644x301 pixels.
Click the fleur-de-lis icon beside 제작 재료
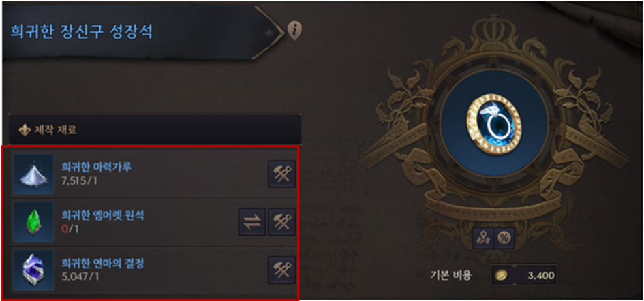pos(22,130)
